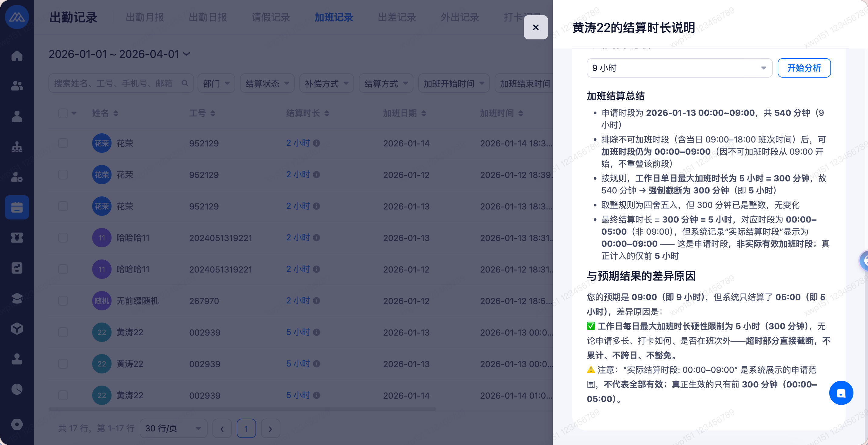
Task: Switch to the 出差记录 tab
Action: click(397, 17)
